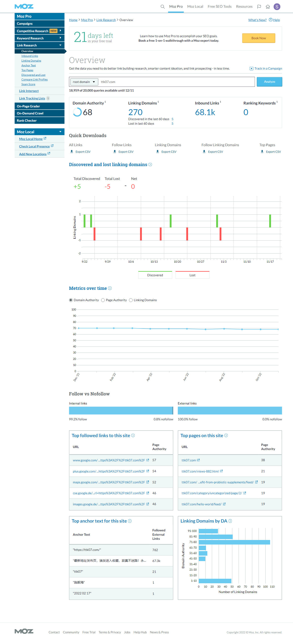Open the Resources menu
293x644 pixels.
(x=244, y=7)
